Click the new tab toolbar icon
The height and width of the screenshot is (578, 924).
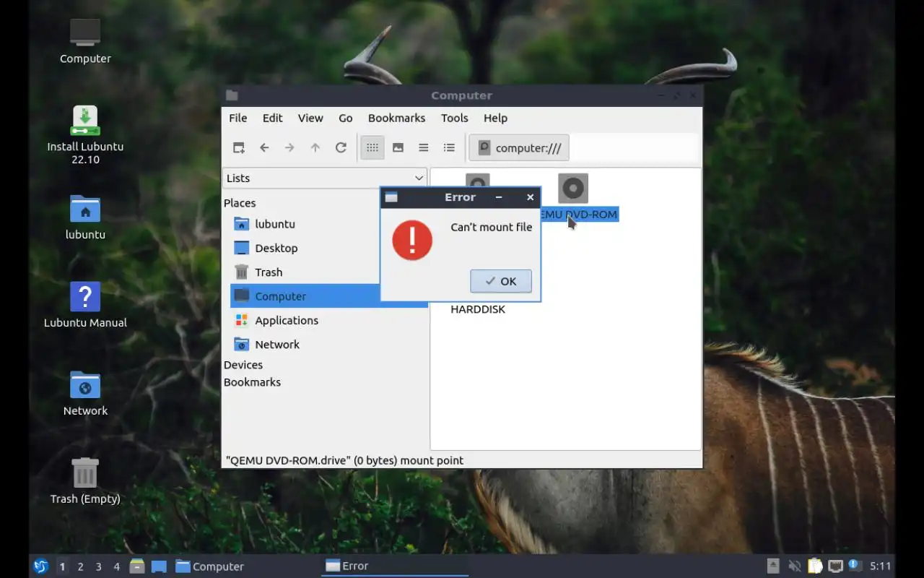click(x=239, y=147)
